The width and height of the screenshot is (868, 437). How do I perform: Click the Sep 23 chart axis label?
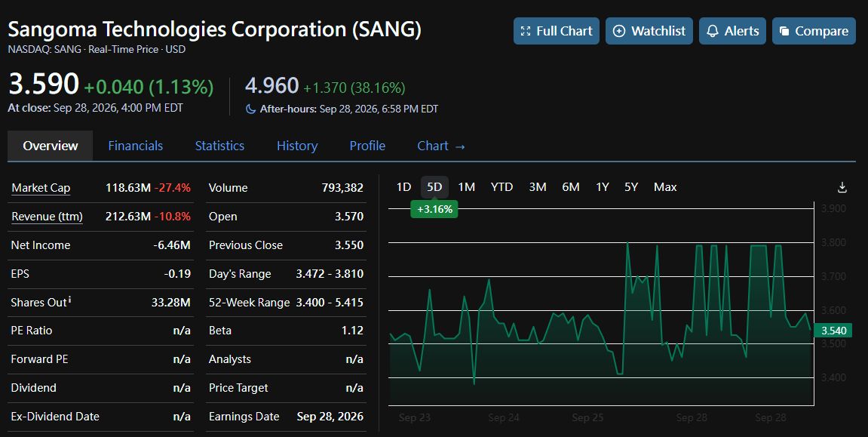[x=415, y=417]
